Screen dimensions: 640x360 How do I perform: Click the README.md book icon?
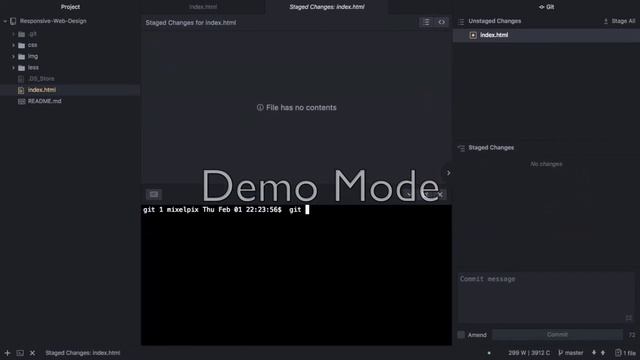pos(21,101)
